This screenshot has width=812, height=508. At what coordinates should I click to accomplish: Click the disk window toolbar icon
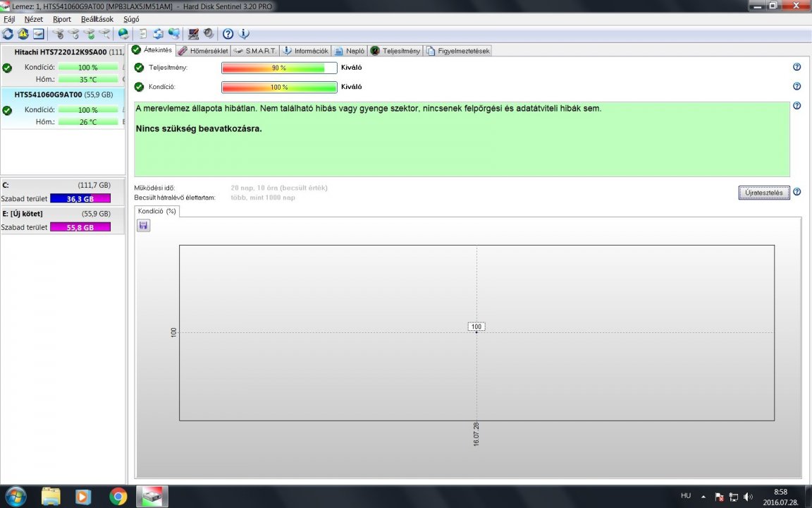click(x=39, y=34)
